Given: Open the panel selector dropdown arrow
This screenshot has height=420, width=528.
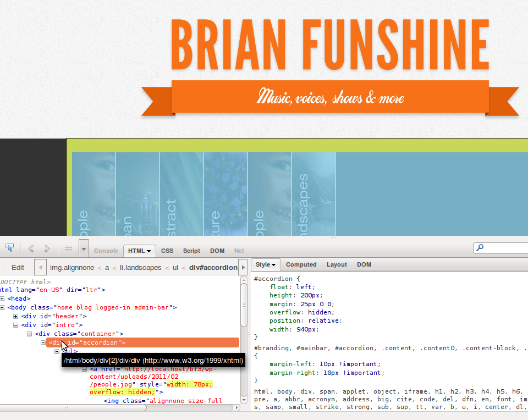Looking at the screenshot, I should [84, 249].
